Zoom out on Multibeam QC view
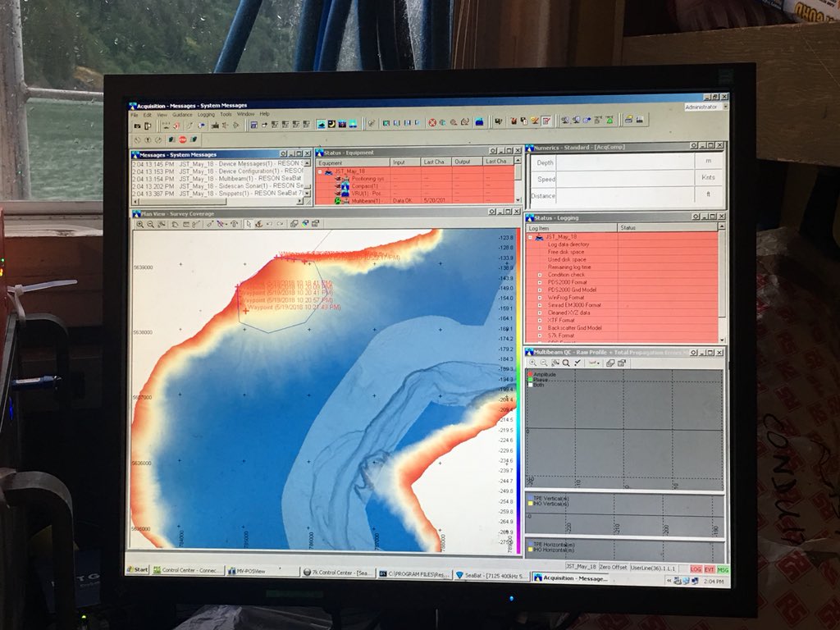This screenshot has width=840, height=630. pos(544,363)
